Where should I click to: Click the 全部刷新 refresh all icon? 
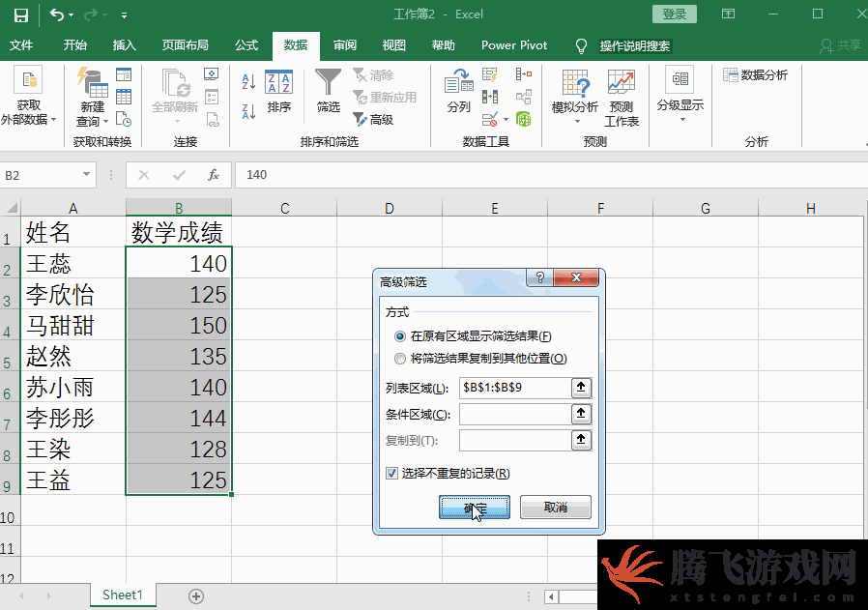[x=175, y=90]
